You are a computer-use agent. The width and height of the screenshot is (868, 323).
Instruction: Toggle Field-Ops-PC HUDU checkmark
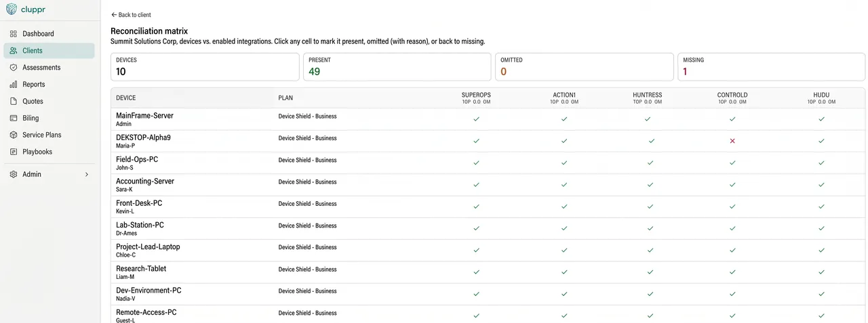tap(822, 163)
